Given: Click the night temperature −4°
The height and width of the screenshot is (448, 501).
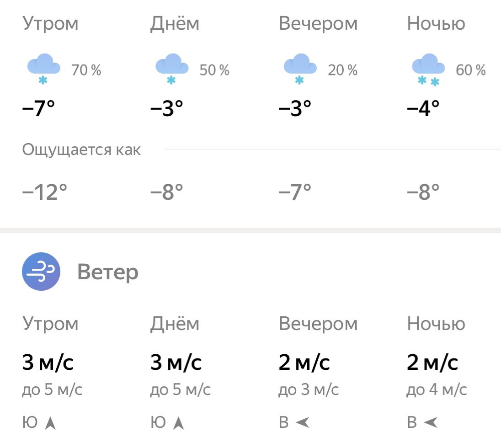Looking at the screenshot, I should (423, 109).
